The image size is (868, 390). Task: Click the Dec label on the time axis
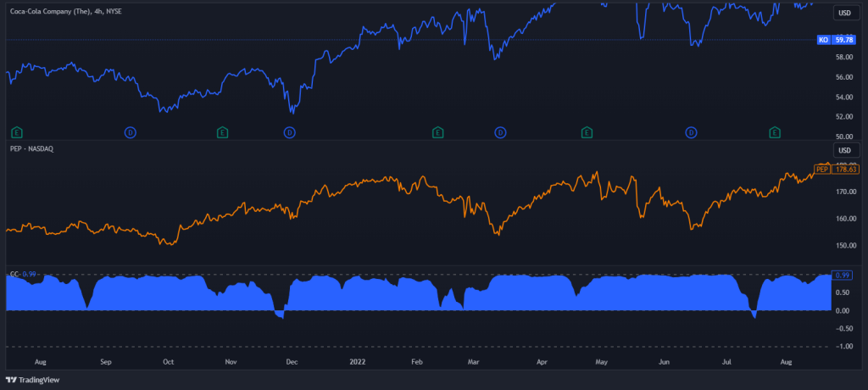[292, 362]
